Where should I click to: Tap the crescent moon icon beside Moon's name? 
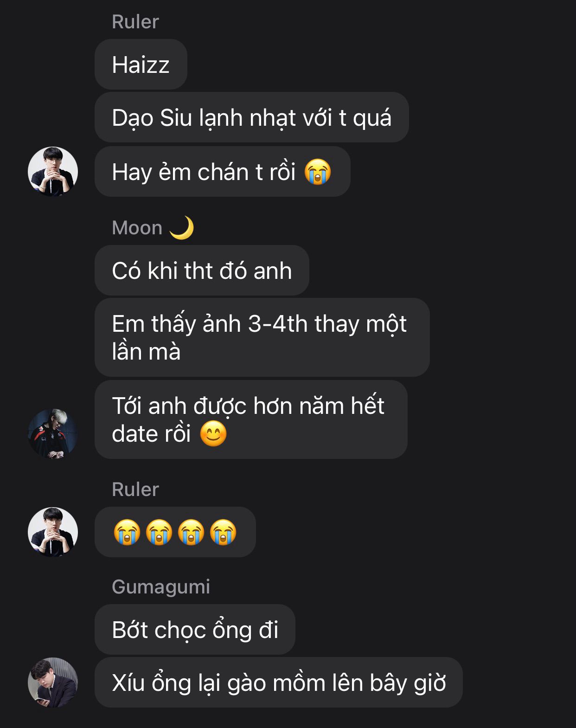pos(181,228)
